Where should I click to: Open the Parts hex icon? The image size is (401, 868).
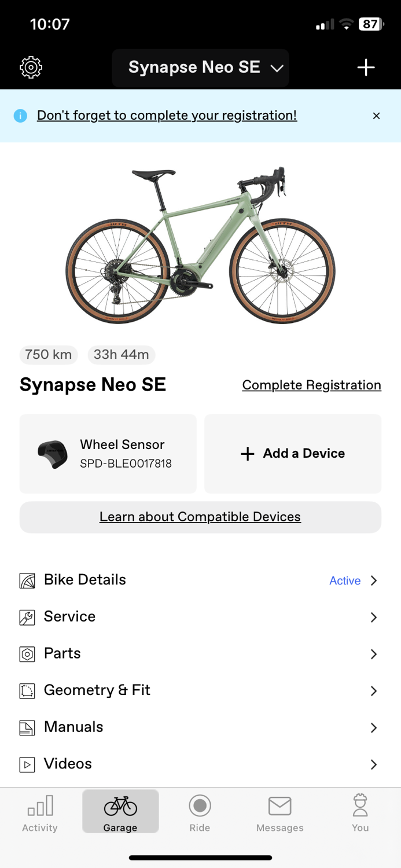(x=27, y=654)
